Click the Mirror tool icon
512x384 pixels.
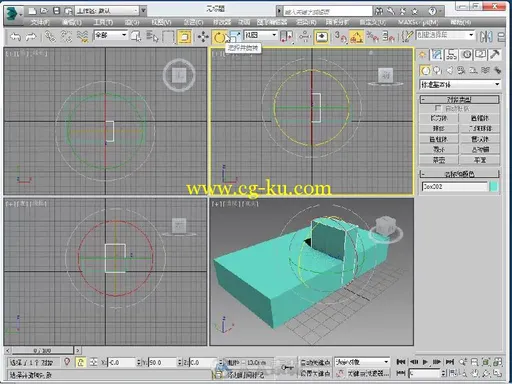486,36
